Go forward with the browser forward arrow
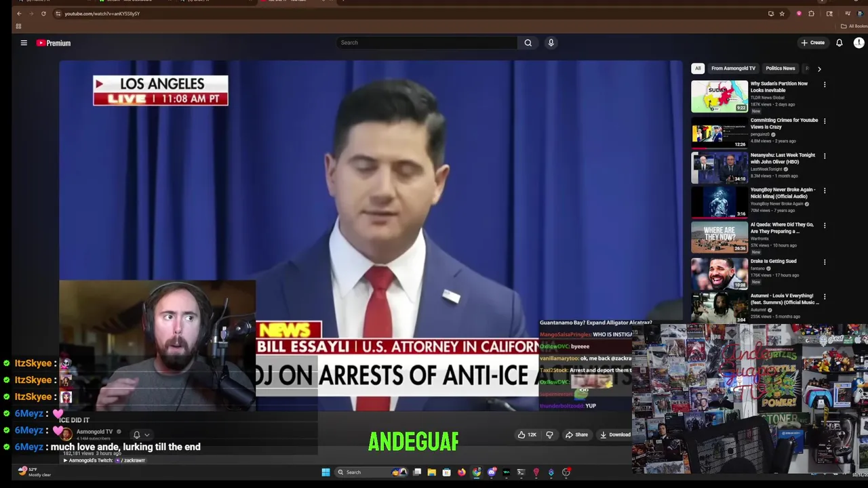The height and width of the screenshot is (488, 868). [31, 14]
